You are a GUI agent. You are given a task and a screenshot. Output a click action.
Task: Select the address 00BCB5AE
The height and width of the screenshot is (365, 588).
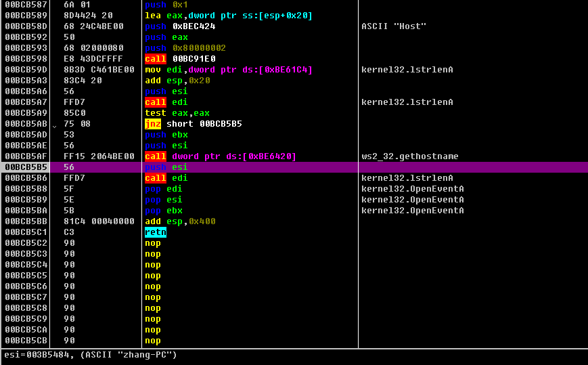tap(26, 146)
